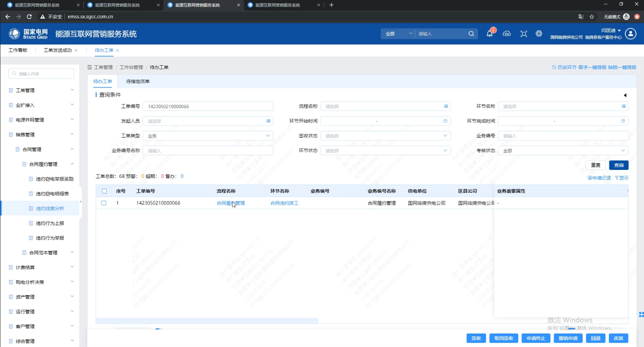Reload the browser page
This screenshot has width=644, height=347.
click(29, 17)
